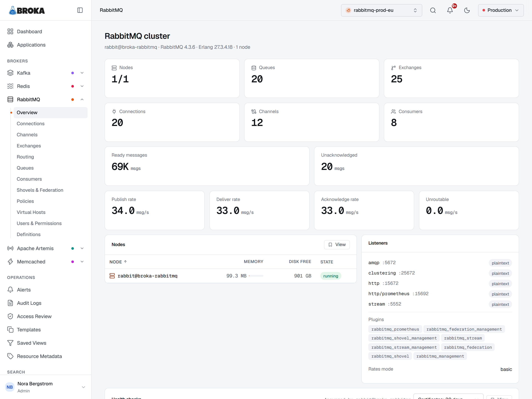This screenshot has height=399, width=532.
Task: Open the rabbitmq-prod-eu cluster selector
Action: (381, 10)
